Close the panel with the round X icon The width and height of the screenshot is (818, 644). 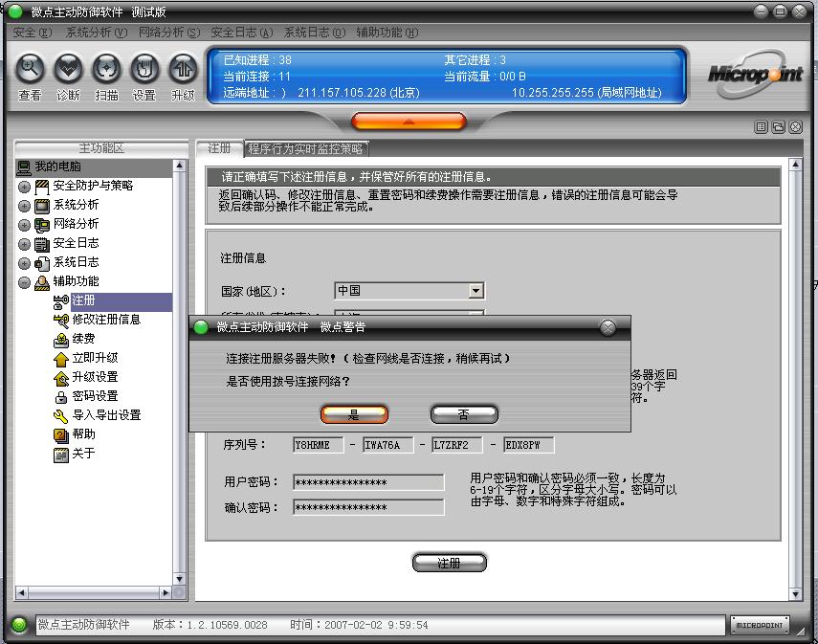click(796, 127)
